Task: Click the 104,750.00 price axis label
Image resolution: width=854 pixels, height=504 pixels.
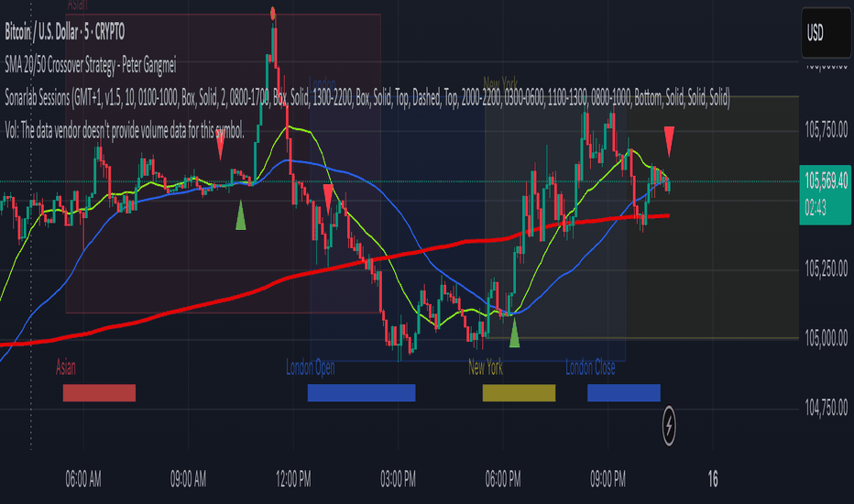Action: pos(827,408)
